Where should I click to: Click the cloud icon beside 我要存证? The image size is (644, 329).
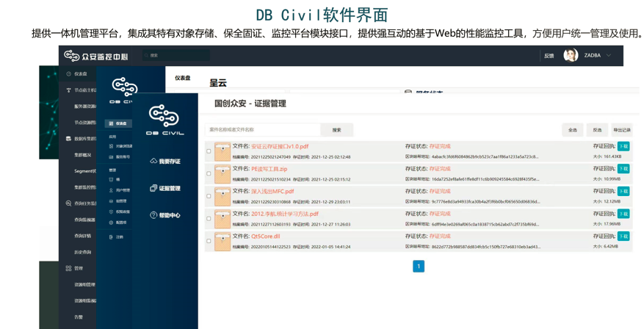(153, 161)
